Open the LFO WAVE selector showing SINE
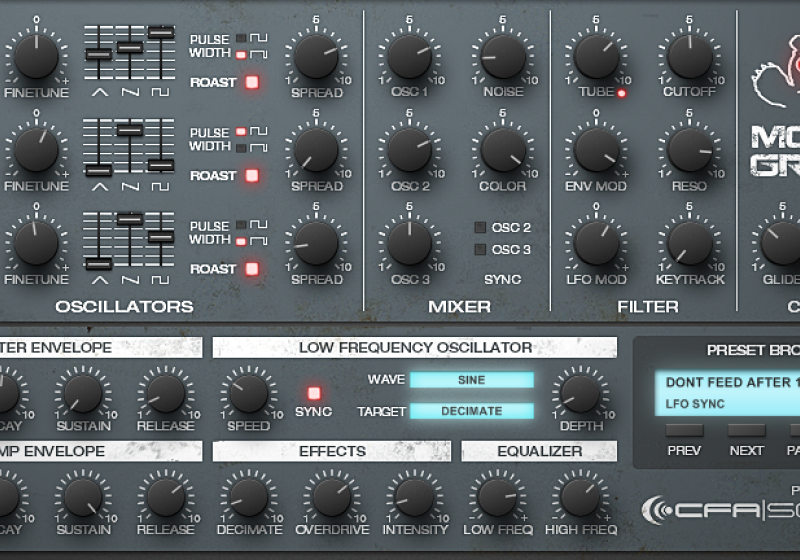 (472, 380)
